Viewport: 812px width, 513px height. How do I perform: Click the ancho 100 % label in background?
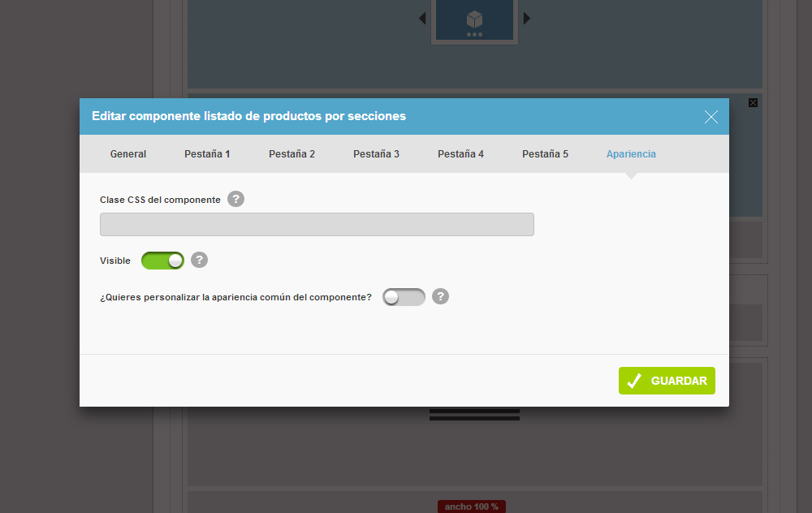(x=471, y=507)
